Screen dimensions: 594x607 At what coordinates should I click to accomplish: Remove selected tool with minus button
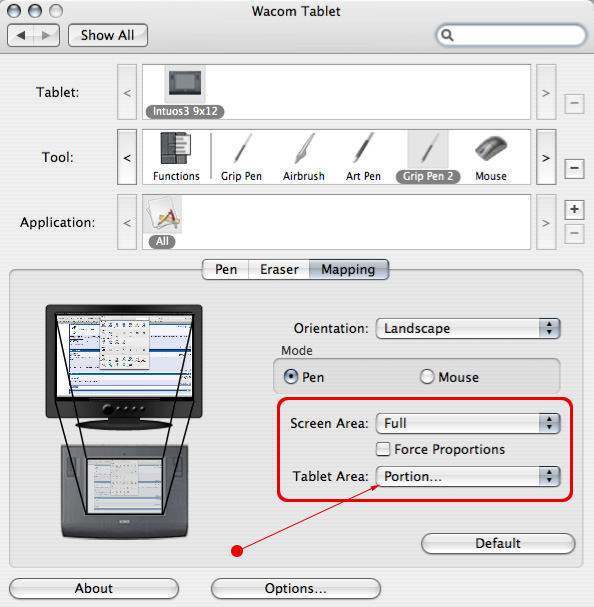pyautogui.click(x=574, y=168)
